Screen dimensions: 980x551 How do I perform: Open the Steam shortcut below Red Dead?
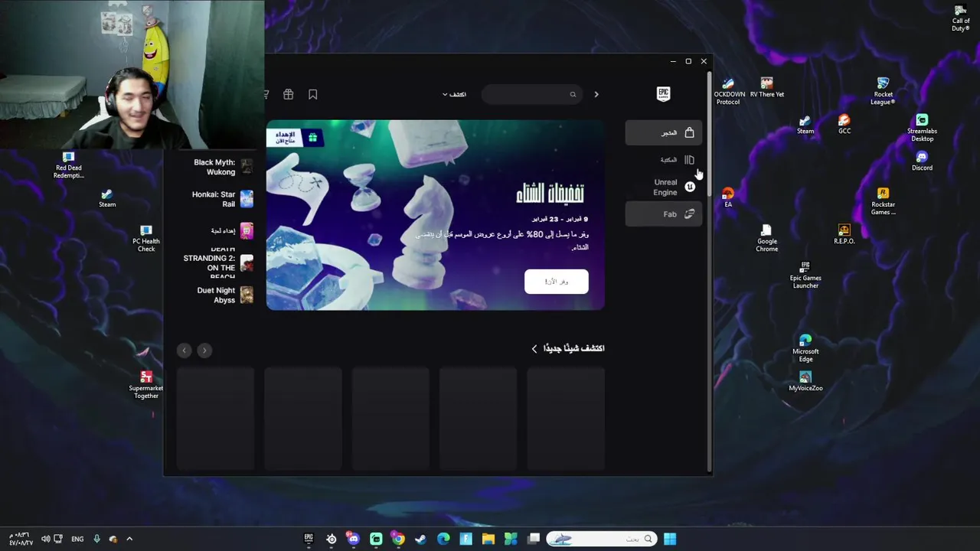[107, 198]
